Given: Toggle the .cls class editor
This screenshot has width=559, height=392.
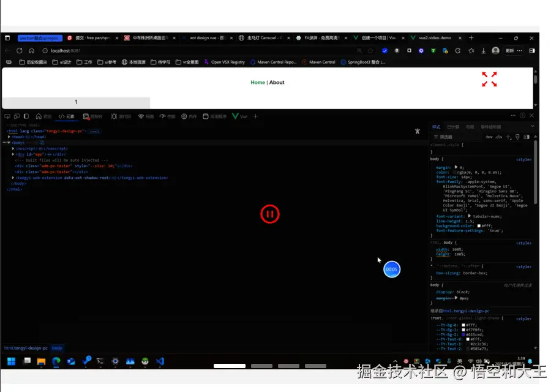Looking at the screenshot, I should click(x=499, y=137).
